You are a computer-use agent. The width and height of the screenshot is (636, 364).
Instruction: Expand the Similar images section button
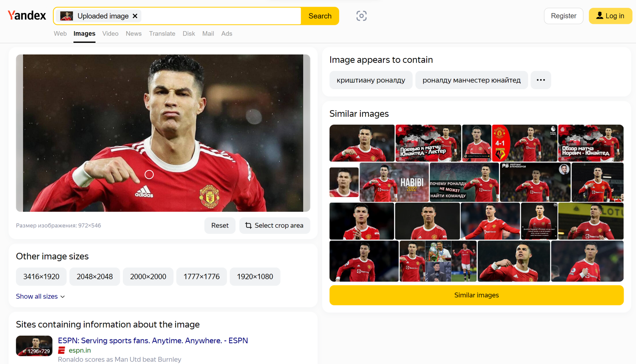pos(476,295)
